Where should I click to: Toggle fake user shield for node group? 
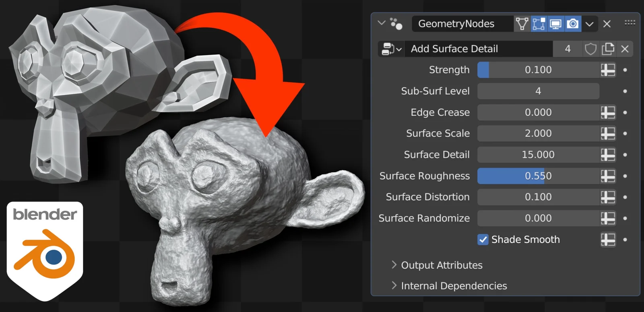pyautogui.click(x=590, y=49)
